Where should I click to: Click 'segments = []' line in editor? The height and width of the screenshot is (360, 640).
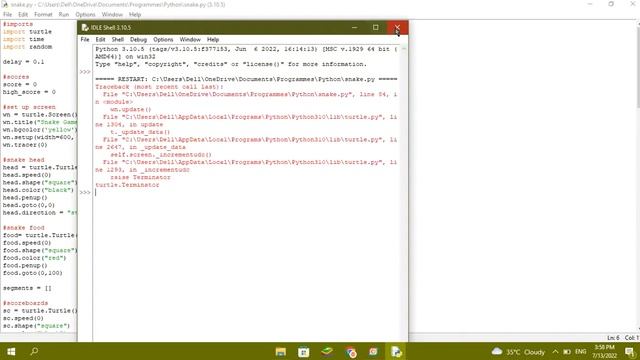pos(27,288)
